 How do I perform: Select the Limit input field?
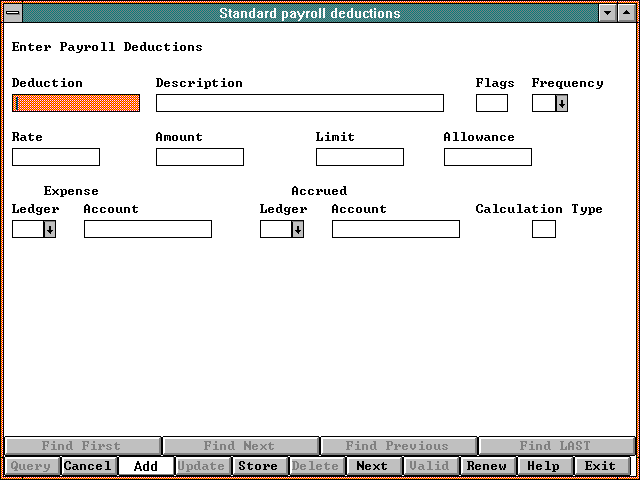[360, 157]
